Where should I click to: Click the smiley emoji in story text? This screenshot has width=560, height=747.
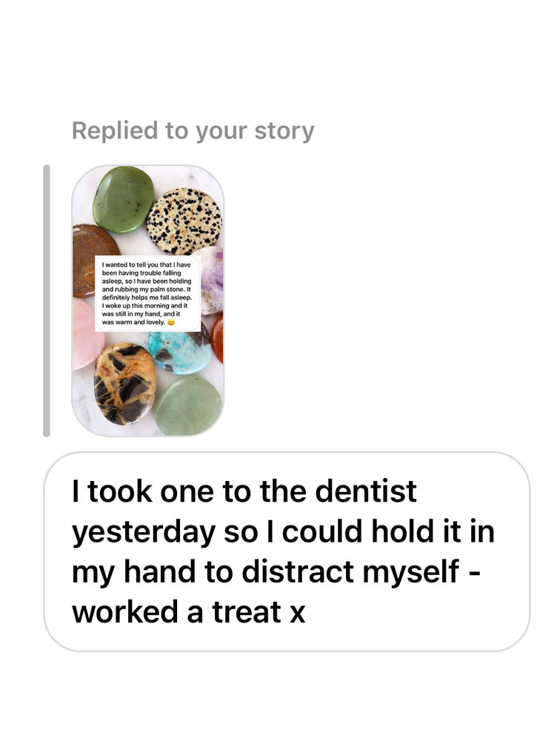[x=171, y=323]
